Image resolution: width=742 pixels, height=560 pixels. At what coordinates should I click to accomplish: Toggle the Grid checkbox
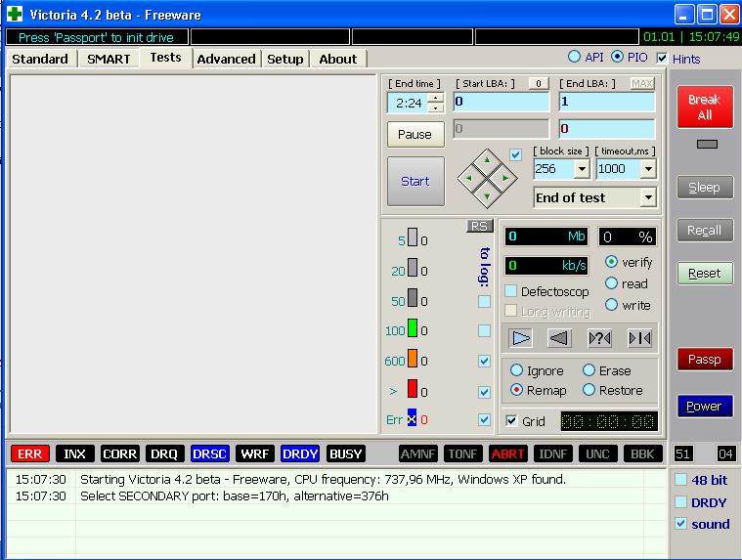[511, 420]
